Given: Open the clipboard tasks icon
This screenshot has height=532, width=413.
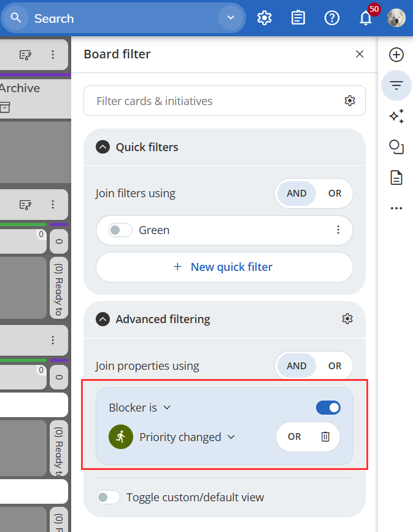Looking at the screenshot, I should (298, 18).
